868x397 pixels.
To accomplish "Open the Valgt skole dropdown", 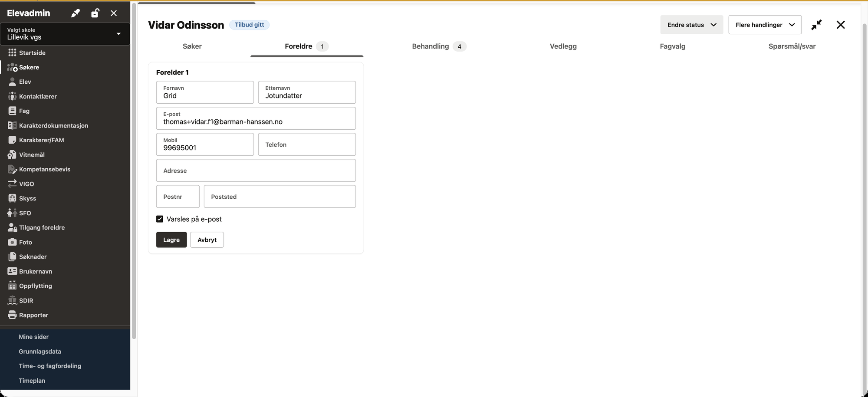I will pos(65,34).
